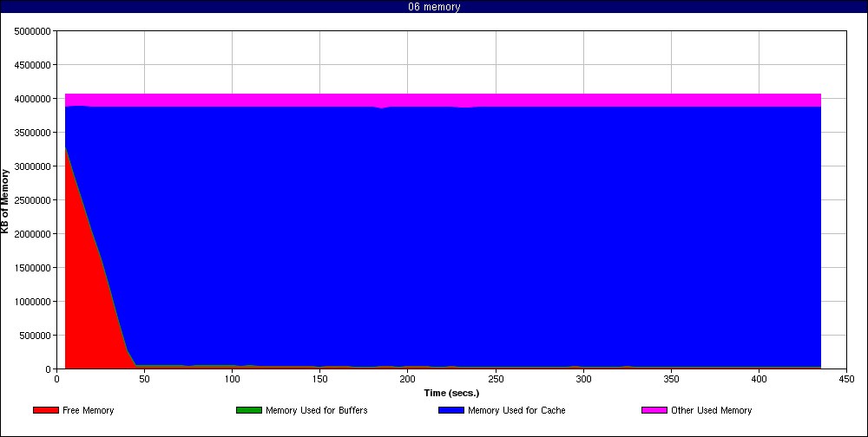Click the red Free Memory legend swatch
The image size is (868, 437).
pyautogui.click(x=45, y=410)
